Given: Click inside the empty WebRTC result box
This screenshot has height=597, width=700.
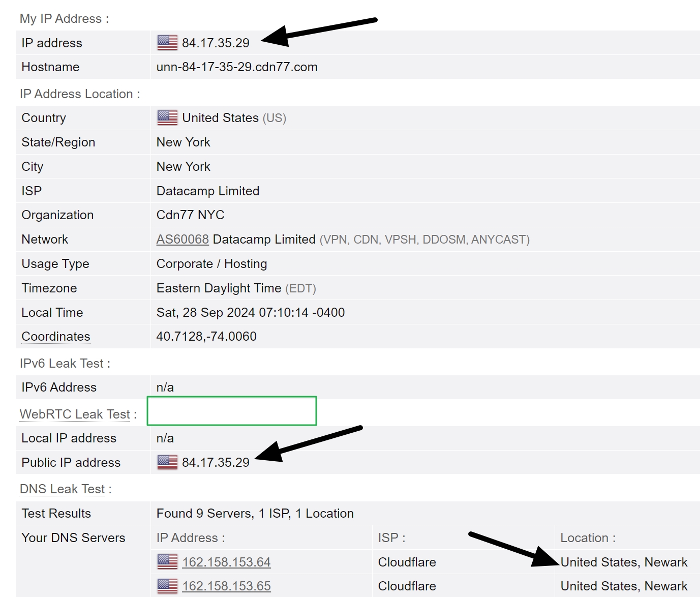Looking at the screenshot, I should (232, 411).
